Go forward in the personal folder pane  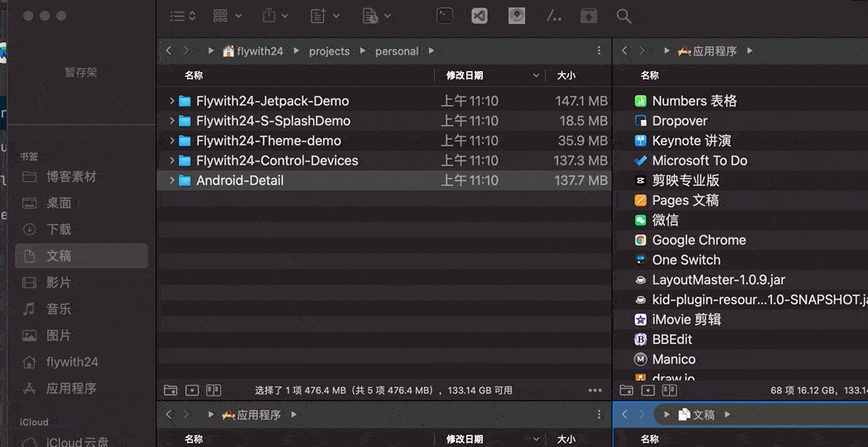coord(186,50)
